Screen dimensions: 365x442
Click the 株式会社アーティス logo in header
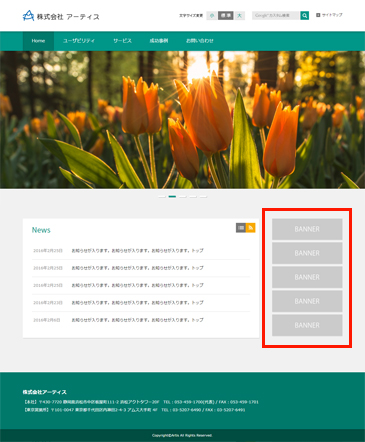point(61,16)
